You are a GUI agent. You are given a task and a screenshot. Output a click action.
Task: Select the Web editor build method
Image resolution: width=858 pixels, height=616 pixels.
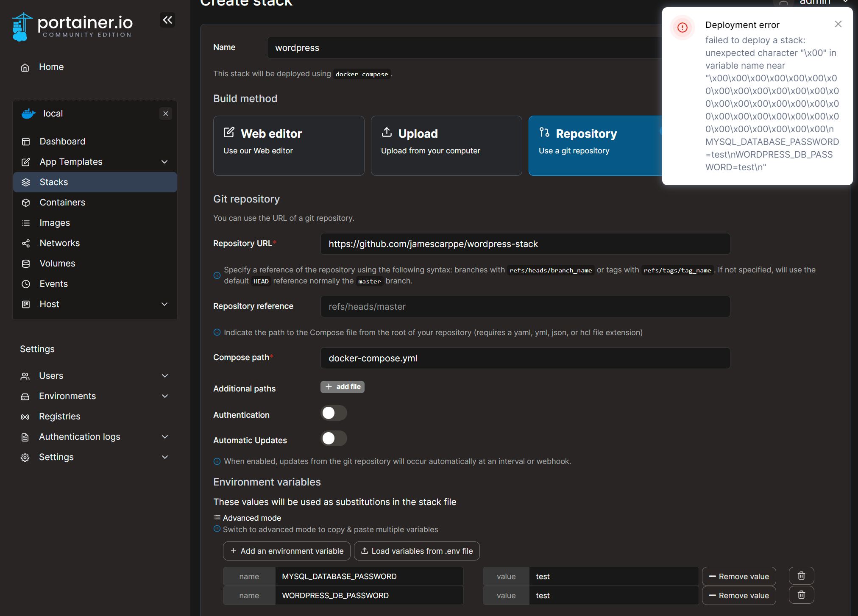(289, 145)
